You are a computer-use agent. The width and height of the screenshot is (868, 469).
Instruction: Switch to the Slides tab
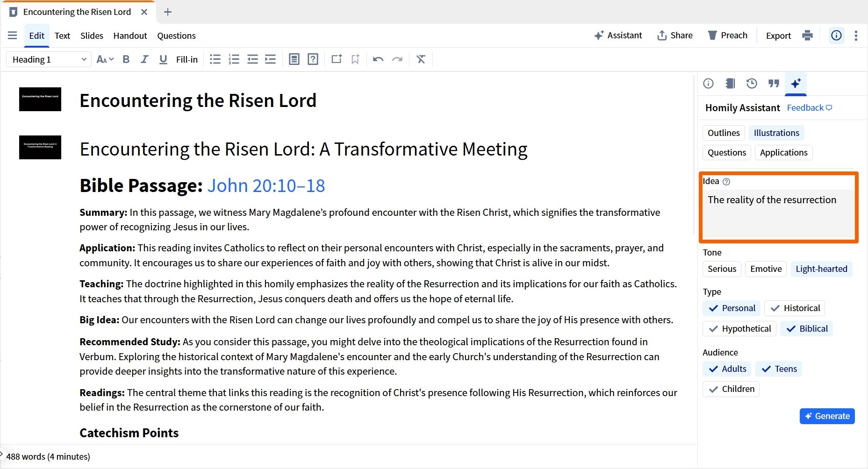pos(92,36)
